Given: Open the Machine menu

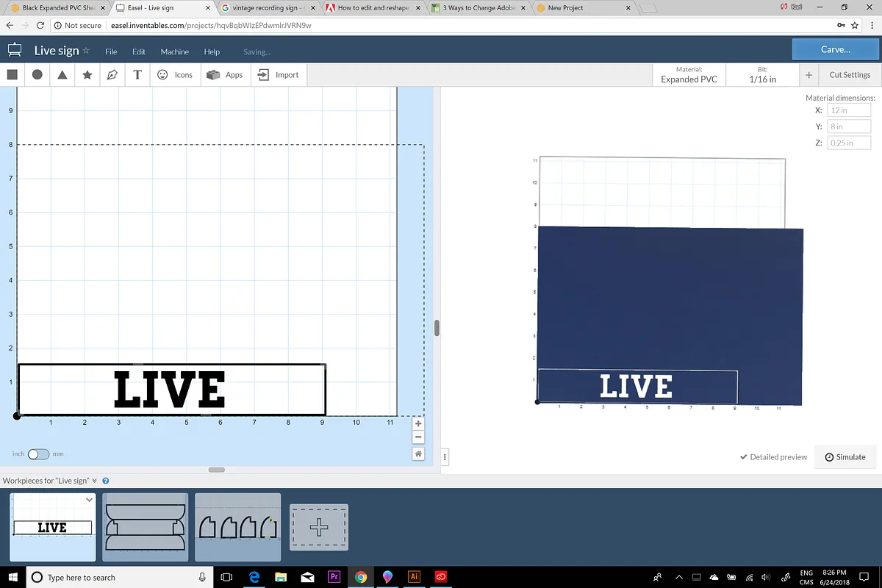Looking at the screenshot, I should 175,52.
